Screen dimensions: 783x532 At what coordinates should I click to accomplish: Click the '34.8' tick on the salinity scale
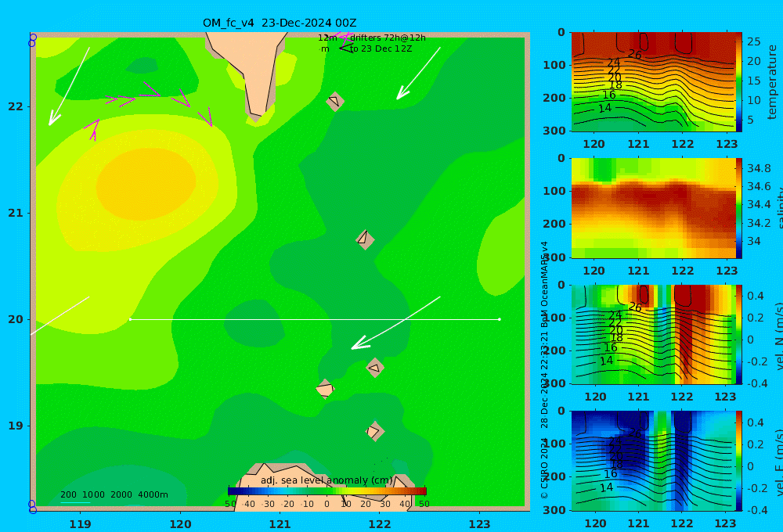[759, 169]
